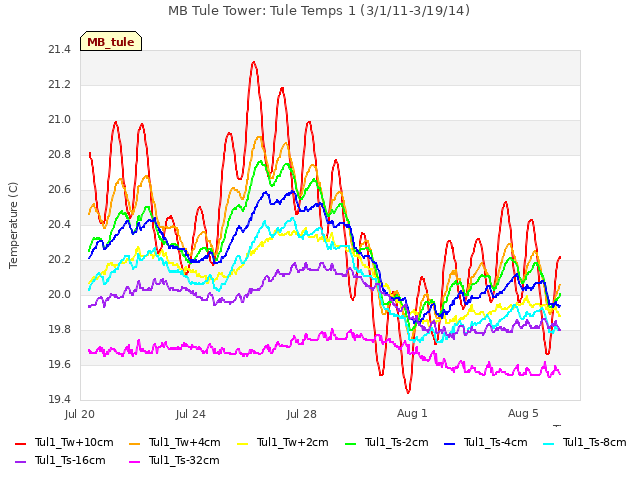Click the yellow Tul1_Tw+2cm legend swatch
Screen dimensions: 640x480
coord(242,443)
